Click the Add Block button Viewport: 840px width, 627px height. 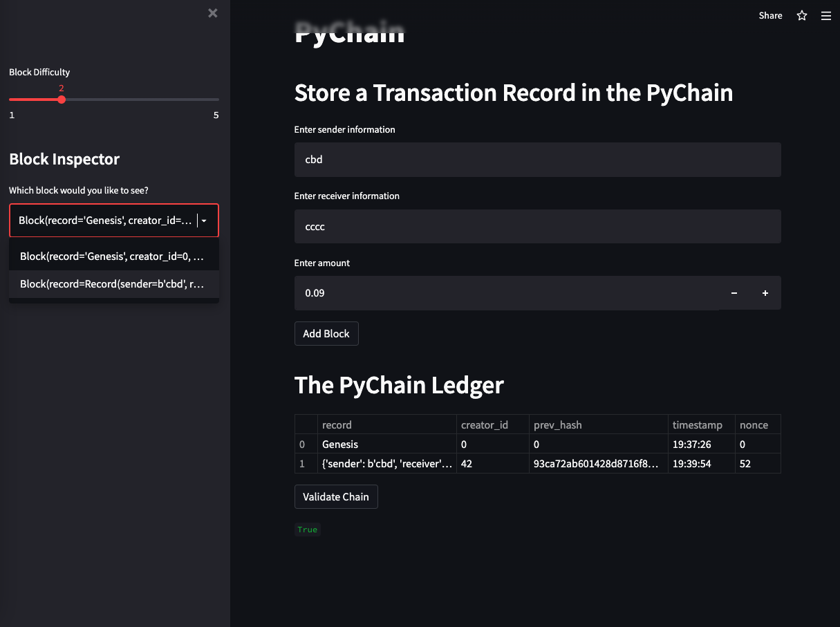(x=326, y=333)
